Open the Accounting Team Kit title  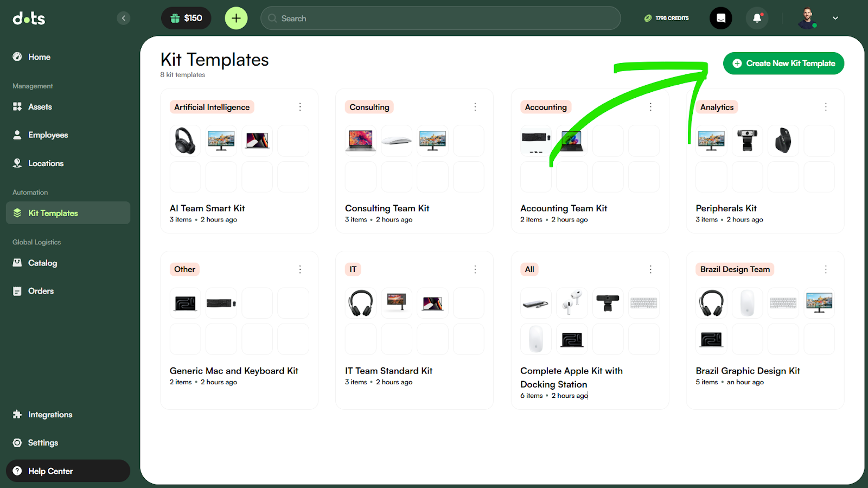564,208
